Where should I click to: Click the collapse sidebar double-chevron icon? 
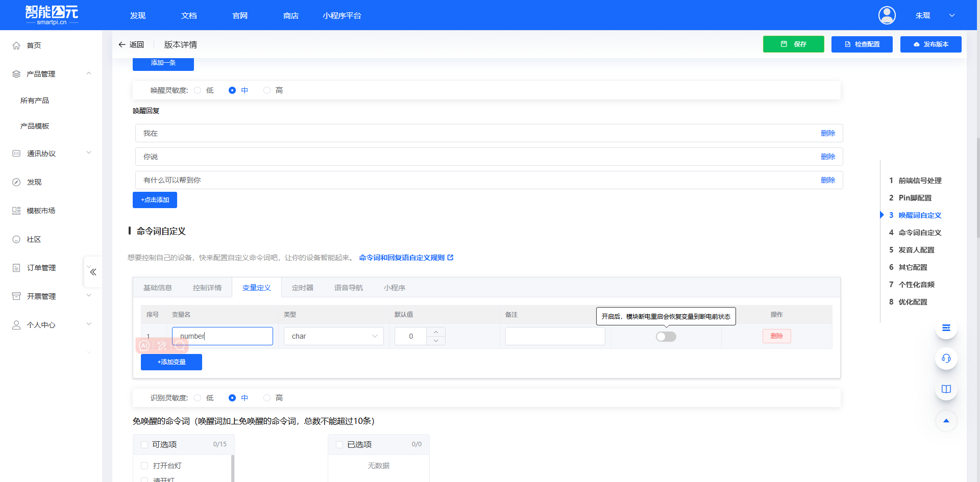(x=93, y=272)
